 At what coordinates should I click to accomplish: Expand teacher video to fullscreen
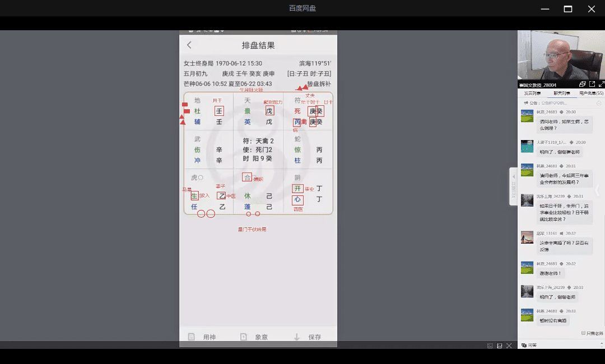click(601, 85)
